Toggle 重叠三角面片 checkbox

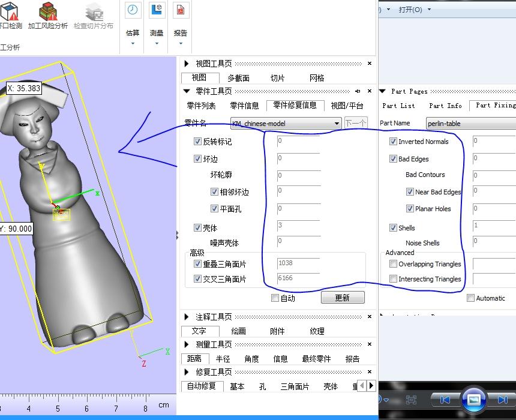click(x=197, y=263)
